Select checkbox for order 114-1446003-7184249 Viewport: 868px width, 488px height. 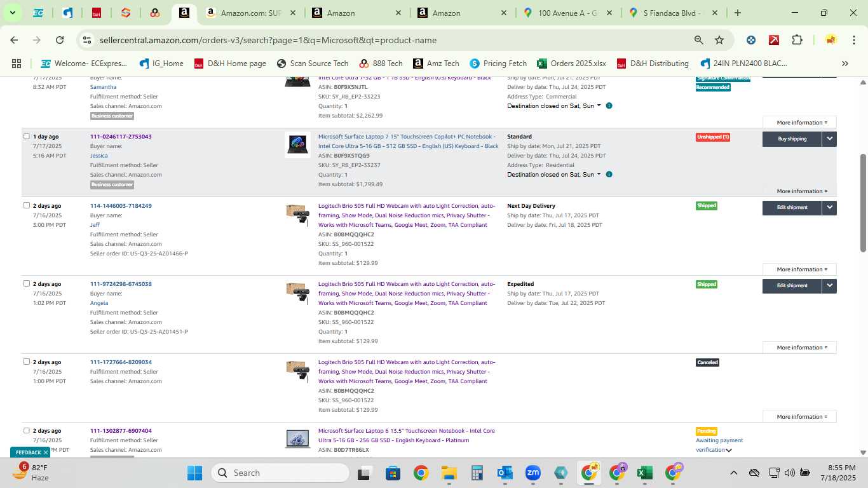pyautogui.click(x=27, y=205)
